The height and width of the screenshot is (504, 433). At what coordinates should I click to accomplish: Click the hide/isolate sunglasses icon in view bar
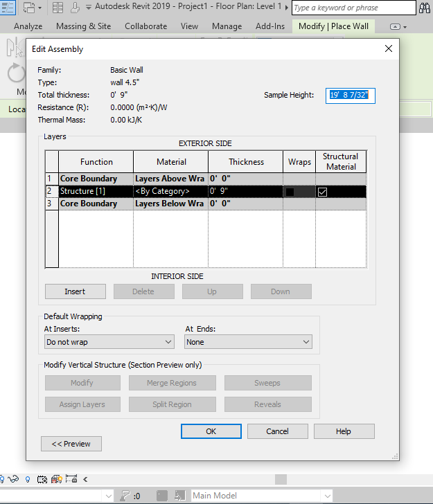[13, 479]
